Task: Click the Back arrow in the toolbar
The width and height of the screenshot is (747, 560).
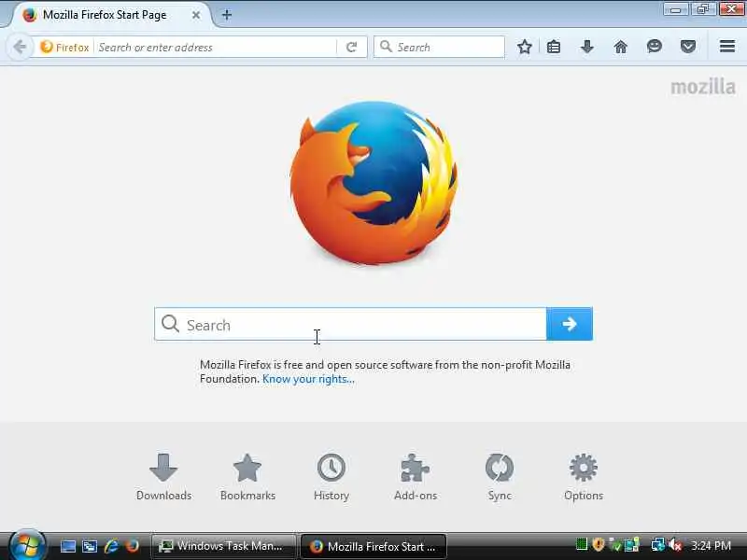Action: click(x=20, y=48)
